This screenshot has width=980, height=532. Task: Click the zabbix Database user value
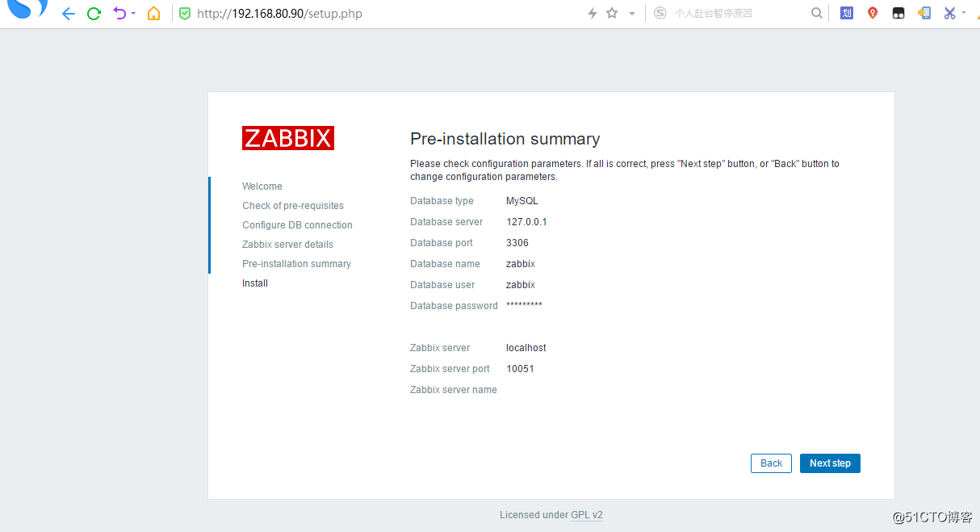pyautogui.click(x=521, y=285)
